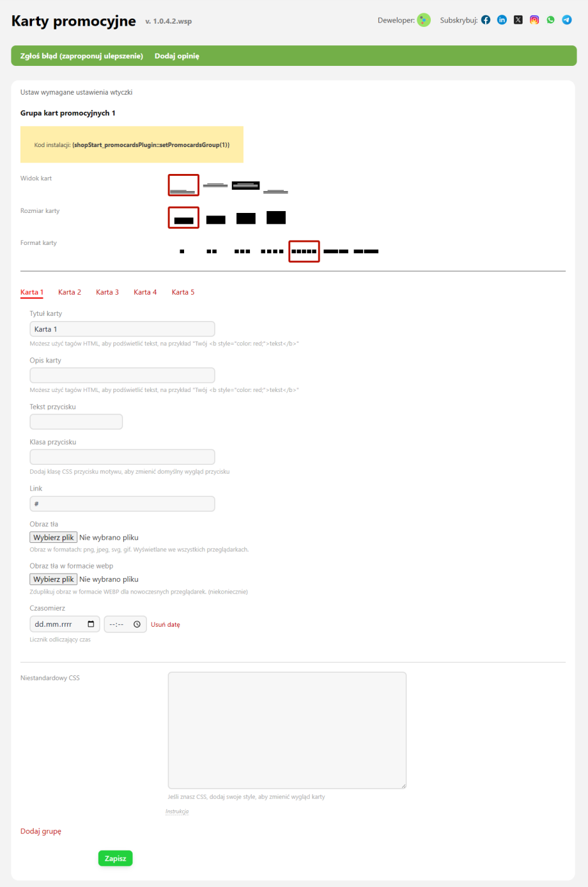
Task: Switch to the Karta 5 tab
Action: tap(183, 292)
